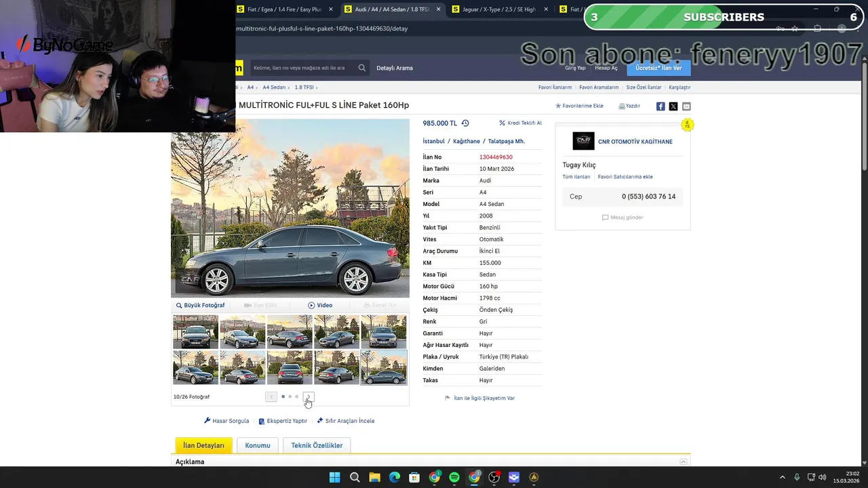This screenshot has width=868, height=488.
Task: Click Favori Satıcılarıma ekle link
Action: click(625, 177)
